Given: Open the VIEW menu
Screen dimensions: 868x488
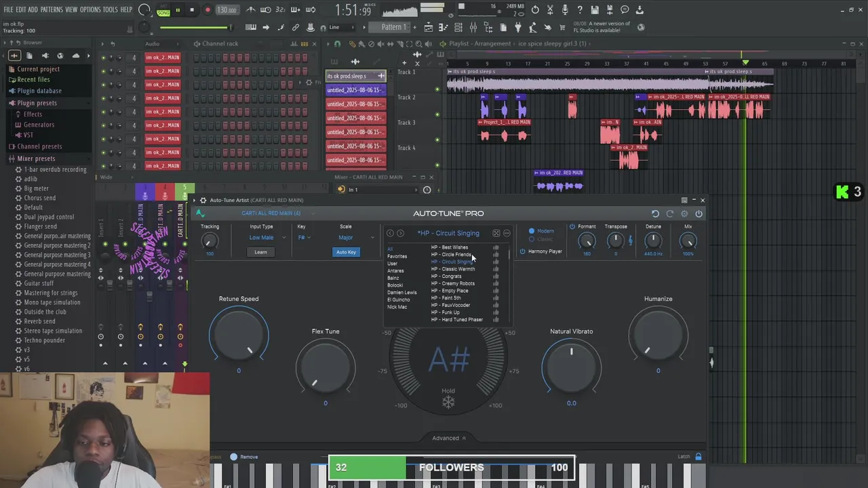Looking at the screenshot, I should click(x=71, y=9).
